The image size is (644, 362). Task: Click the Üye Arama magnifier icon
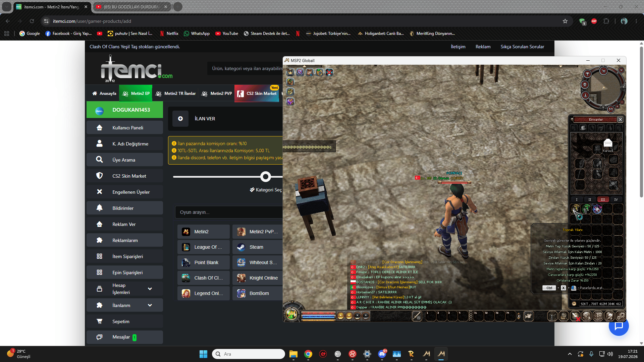tap(99, 160)
